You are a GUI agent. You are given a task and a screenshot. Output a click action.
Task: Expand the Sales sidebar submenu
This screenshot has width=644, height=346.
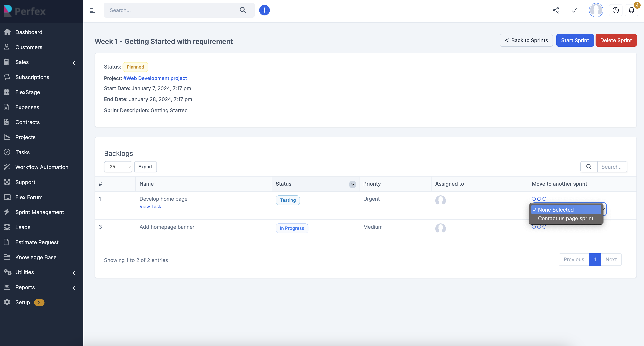(74, 62)
